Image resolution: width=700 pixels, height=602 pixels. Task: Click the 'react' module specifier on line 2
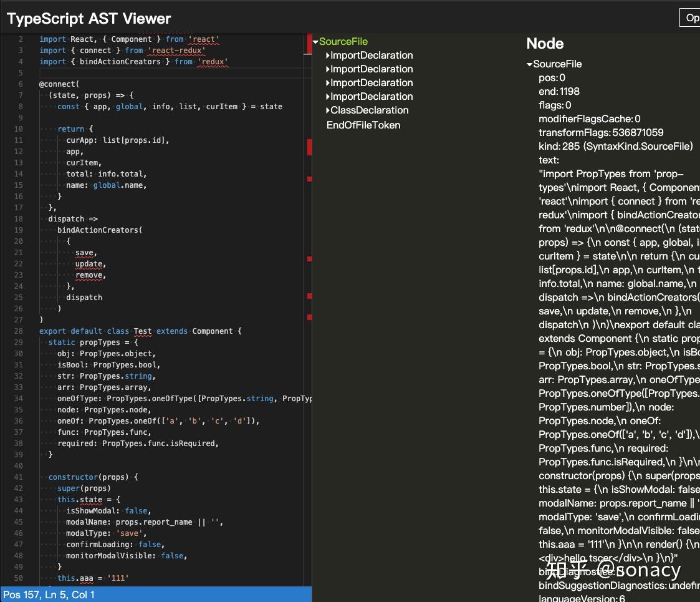point(204,39)
